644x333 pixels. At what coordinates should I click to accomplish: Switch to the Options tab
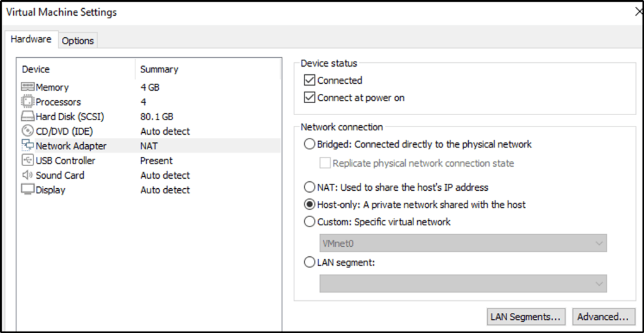78,40
